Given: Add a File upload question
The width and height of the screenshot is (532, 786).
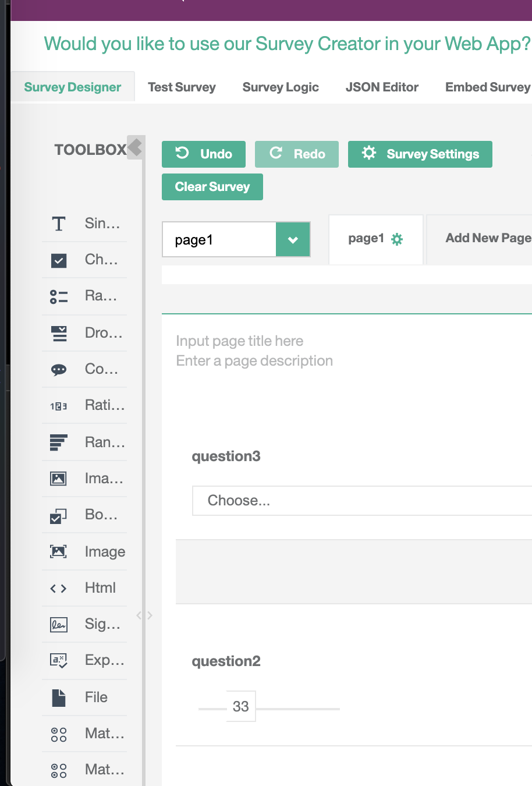Looking at the screenshot, I should 84,697.
